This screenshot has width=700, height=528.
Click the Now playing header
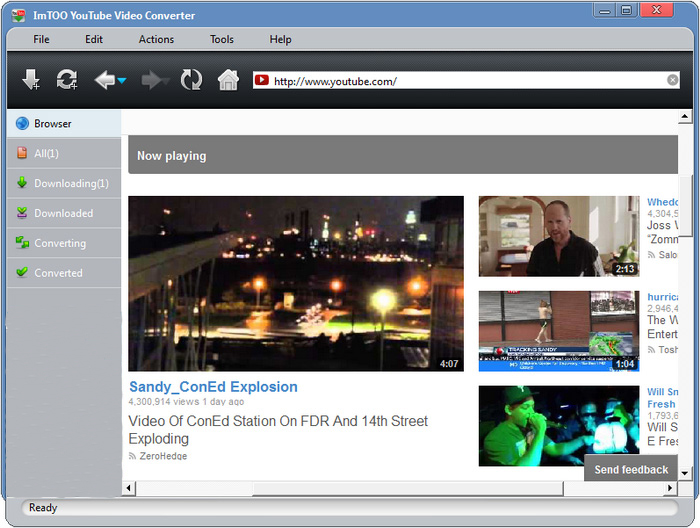[403, 155]
